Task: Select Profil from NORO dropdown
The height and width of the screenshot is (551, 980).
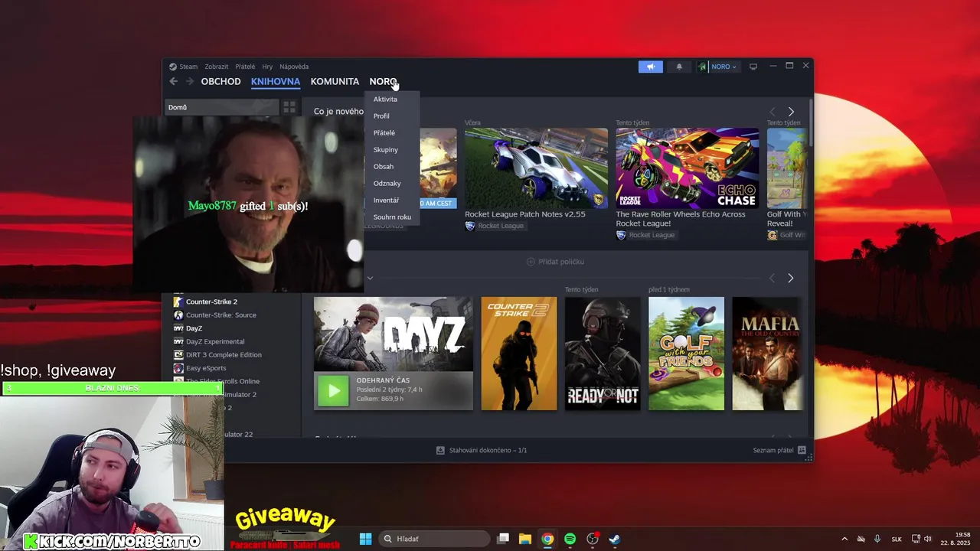Action: click(x=392, y=116)
